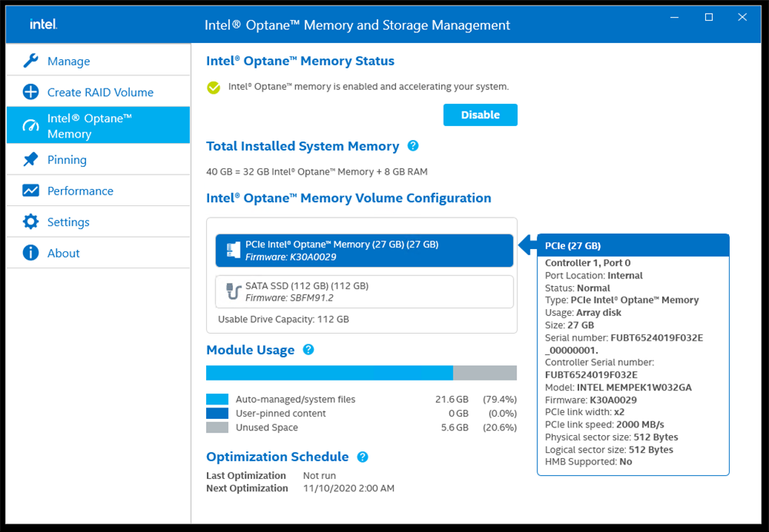Click the Auto-managed/system files color swatch
The height and width of the screenshot is (532, 769).
click(x=217, y=400)
